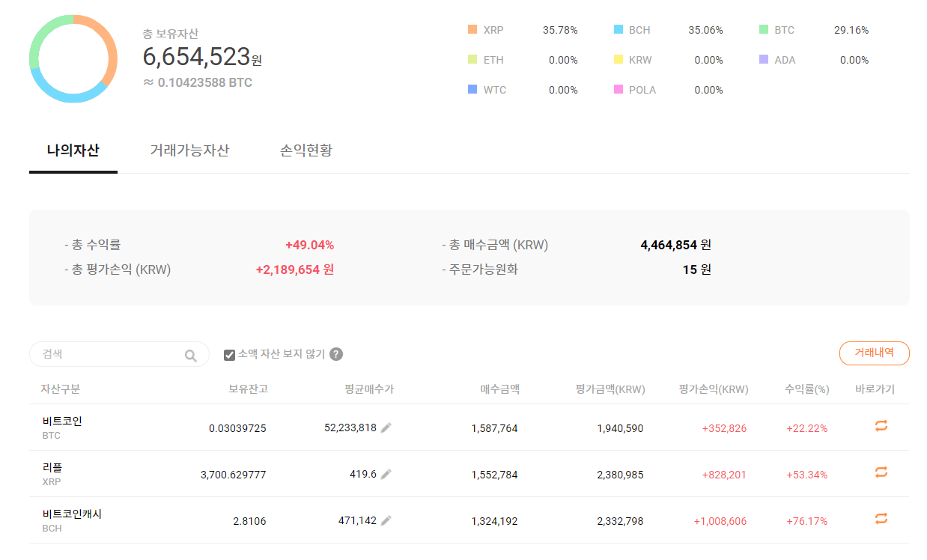Click the total return +49.04% value

pos(309,245)
